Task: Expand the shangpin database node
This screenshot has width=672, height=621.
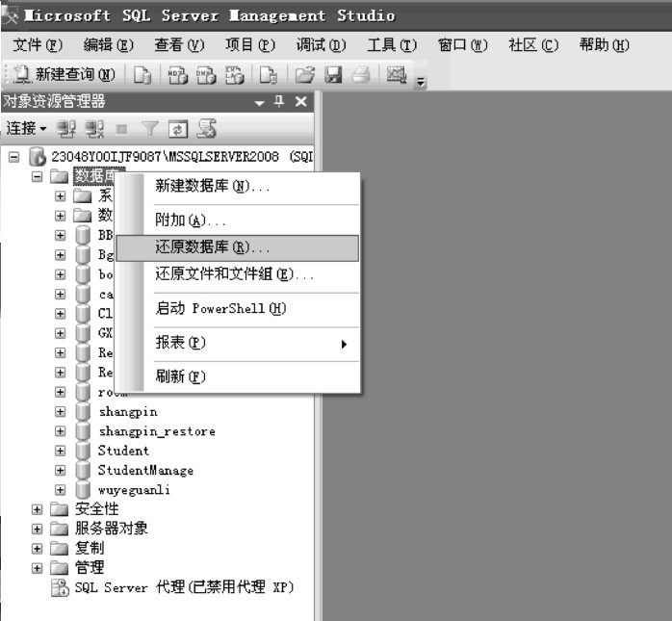Action: (x=61, y=411)
